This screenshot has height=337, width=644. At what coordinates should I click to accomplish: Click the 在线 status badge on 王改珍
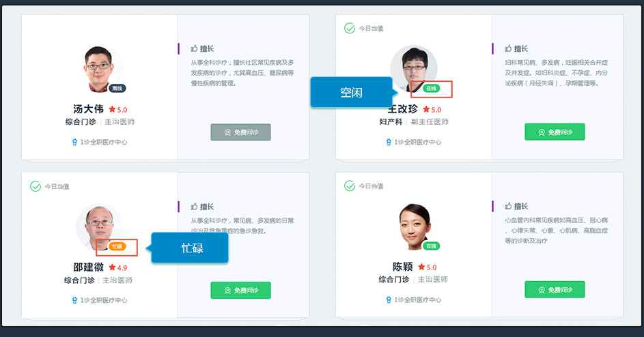(x=431, y=88)
